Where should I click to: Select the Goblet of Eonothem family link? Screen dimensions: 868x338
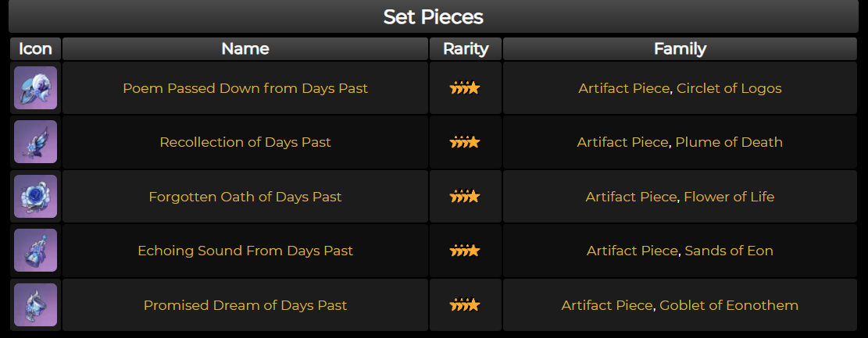(x=729, y=304)
